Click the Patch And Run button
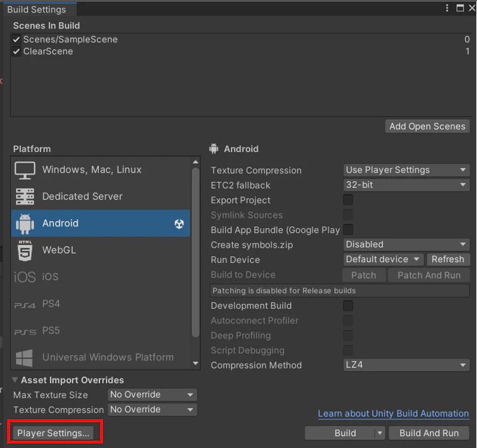This screenshot has width=477, height=448. pos(429,275)
